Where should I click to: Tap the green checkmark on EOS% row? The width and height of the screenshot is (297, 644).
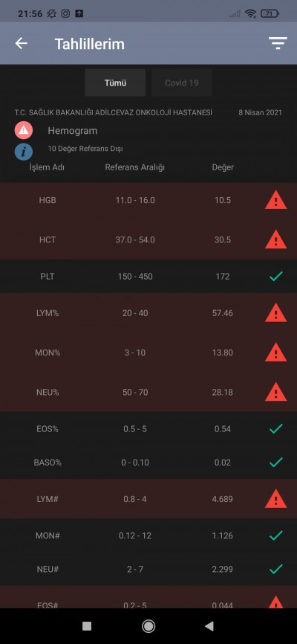(x=276, y=429)
